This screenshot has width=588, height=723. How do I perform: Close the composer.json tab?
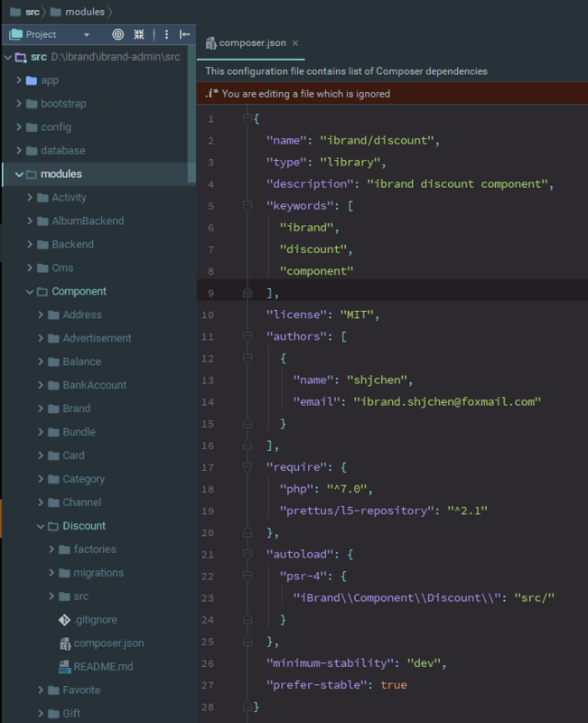point(295,43)
